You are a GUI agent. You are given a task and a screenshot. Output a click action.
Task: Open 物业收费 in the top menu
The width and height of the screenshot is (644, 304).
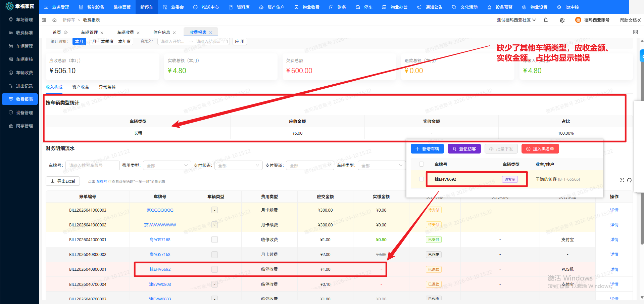307,7
